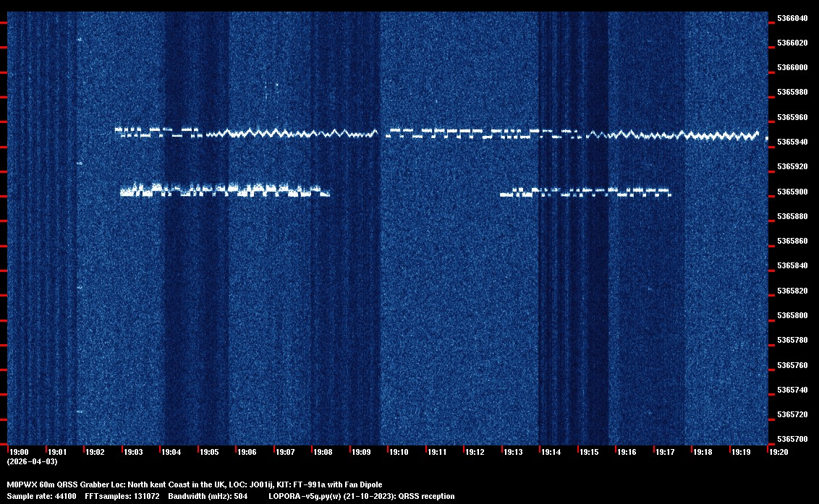The width and height of the screenshot is (819, 504).
Task: Select the 19:10 time marker
Action: tap(399, 452)
